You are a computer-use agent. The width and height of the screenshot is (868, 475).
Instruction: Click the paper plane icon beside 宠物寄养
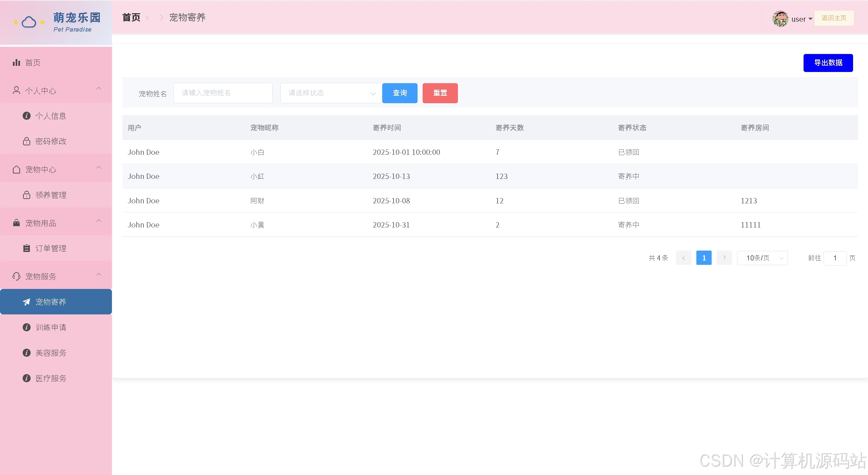26,302
